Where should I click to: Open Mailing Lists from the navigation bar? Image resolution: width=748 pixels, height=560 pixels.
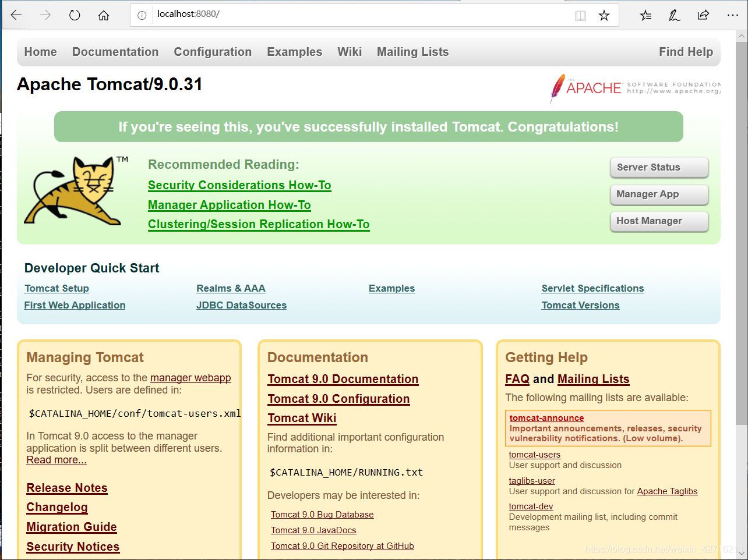pyautogui.click(x=412, y=52)
